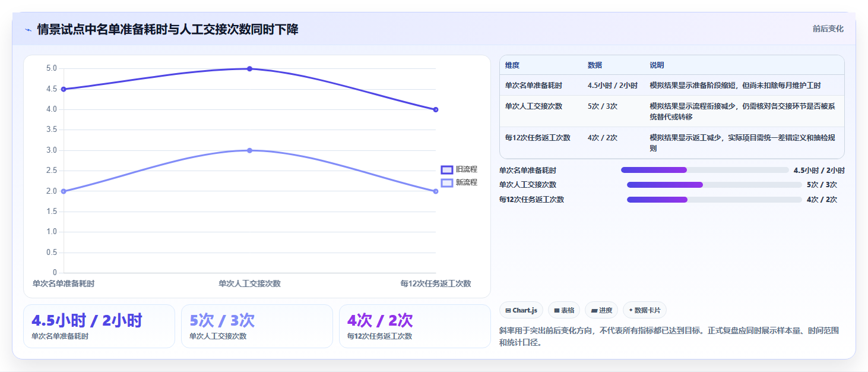Open the 4.5小时 / 2小时 stat card
Viewport: 868px width, 372px height.
pos(99,326)
